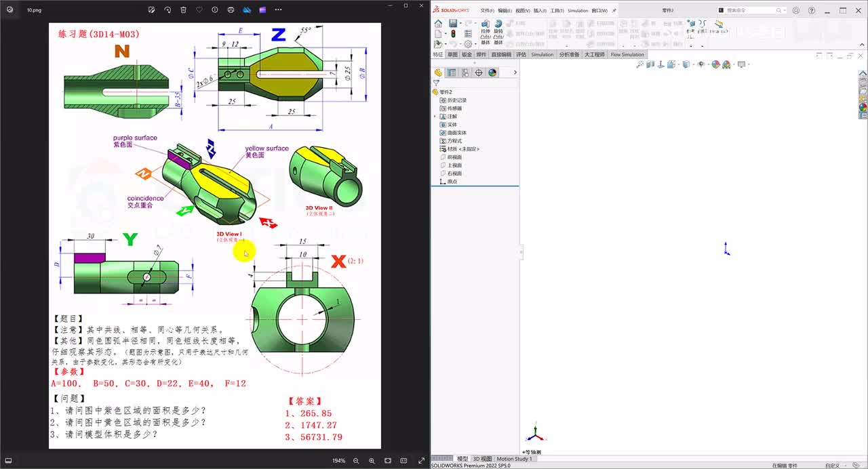Open the PropertyManager tab

(452, 73)
